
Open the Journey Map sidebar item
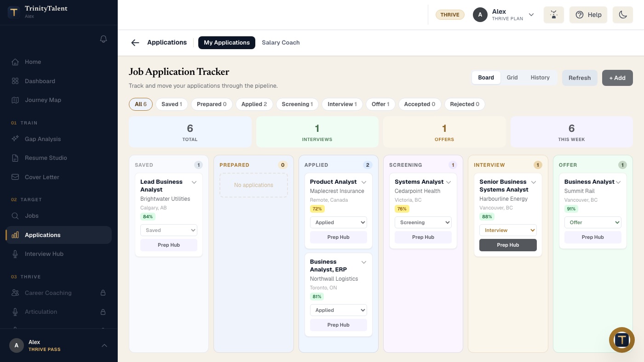point(59,100)
